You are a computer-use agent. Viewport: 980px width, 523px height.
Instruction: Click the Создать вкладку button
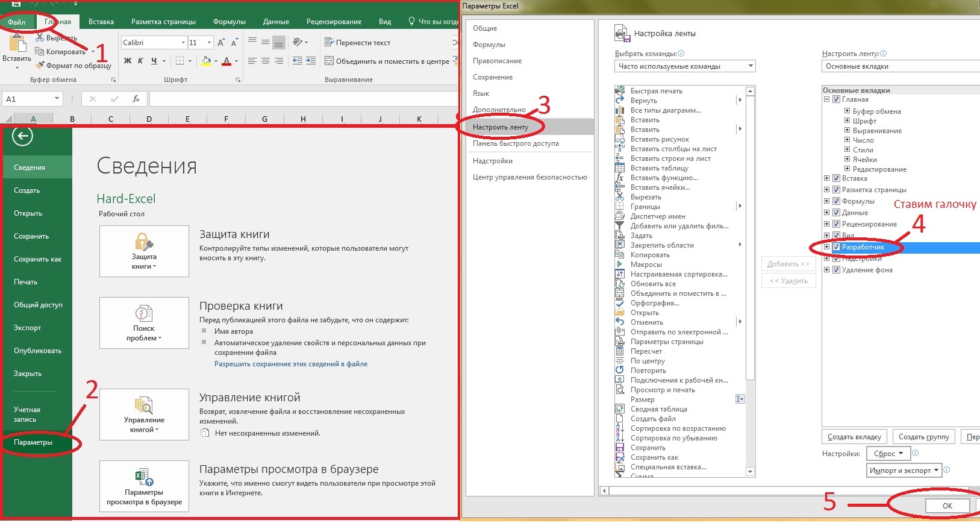(x=854, y=437)
